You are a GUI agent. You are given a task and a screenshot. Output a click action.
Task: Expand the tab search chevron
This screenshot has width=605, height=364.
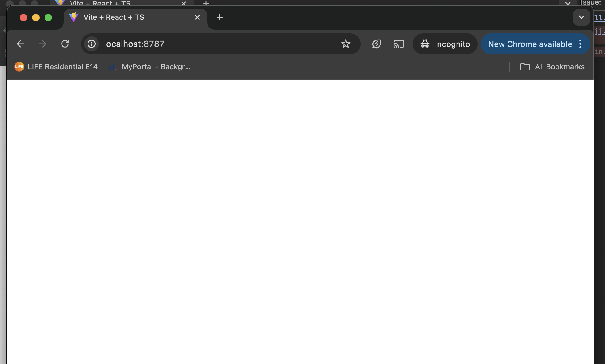pos(581,17)
